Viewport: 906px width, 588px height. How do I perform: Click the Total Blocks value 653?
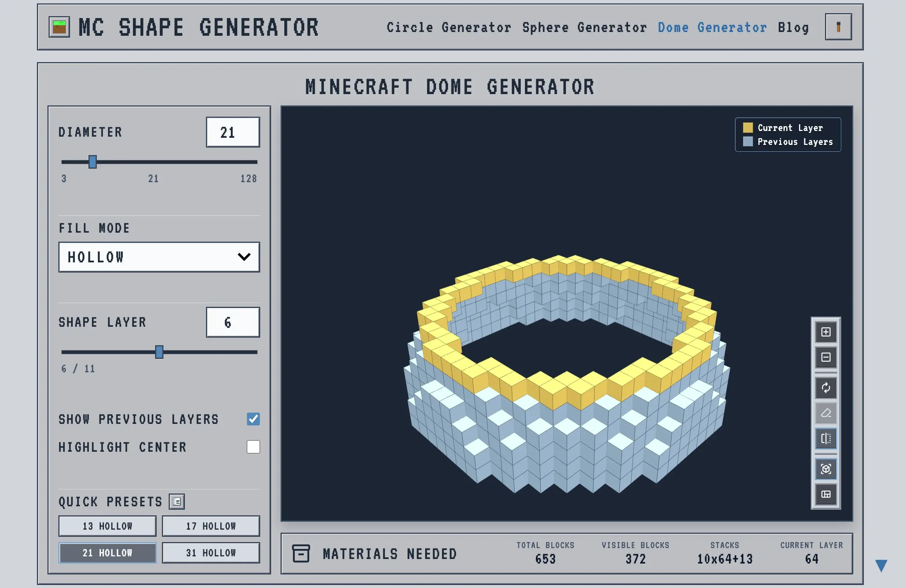click(545, 559)
